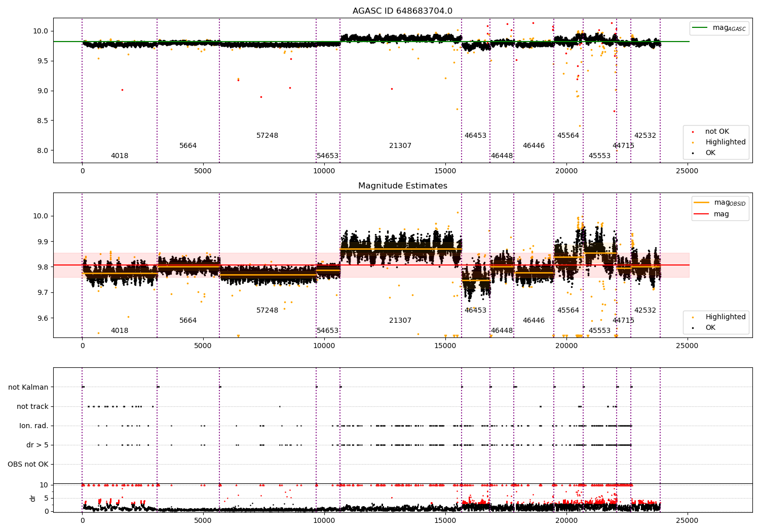This screenshot has height=532, width=760.
Task: Click the orange mag OBSID legend line sample
Action: 702,203
